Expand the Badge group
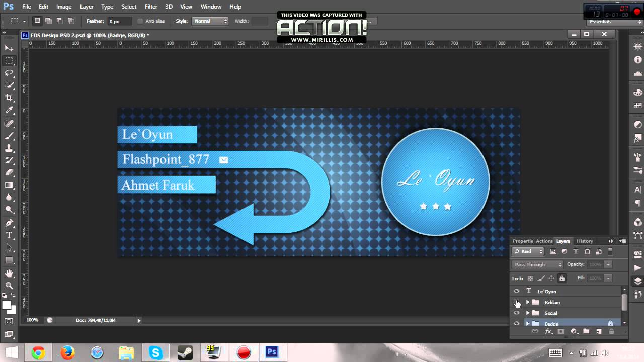 click(x=528, y=323)
